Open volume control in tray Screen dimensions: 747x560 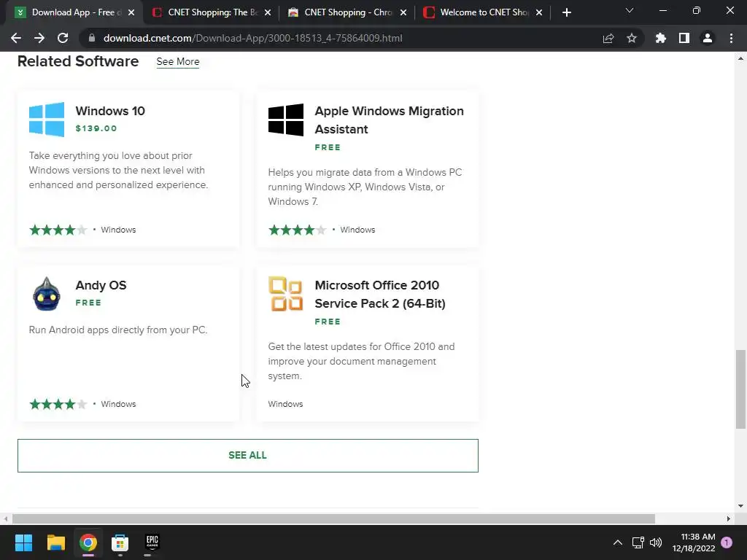656,542
